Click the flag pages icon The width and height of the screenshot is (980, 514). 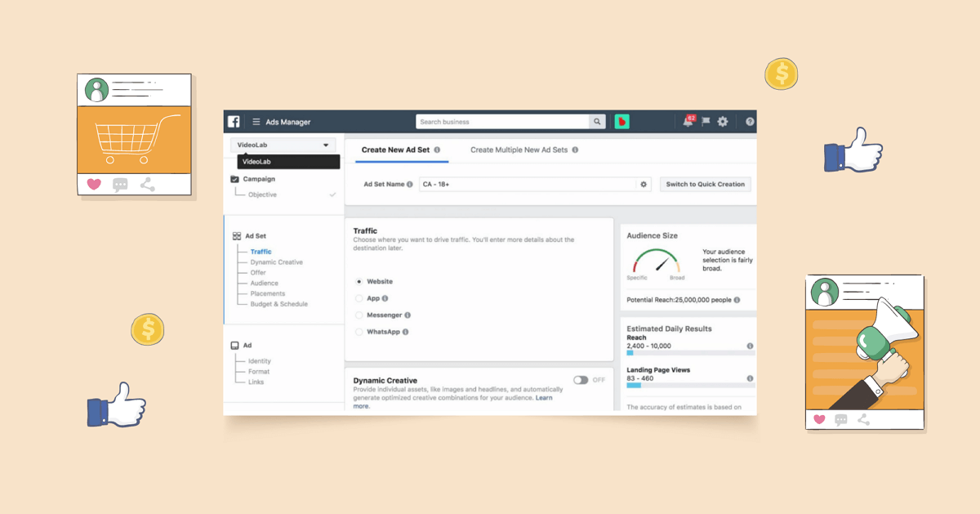coord(706,122)
